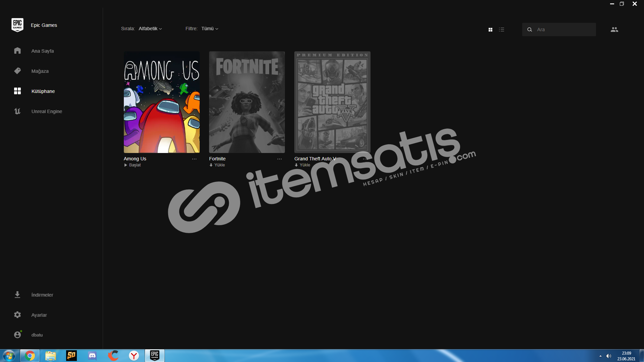This screenshot has width=644, height=362.
Task: Click the system tray volume icon
Action: 609,356
